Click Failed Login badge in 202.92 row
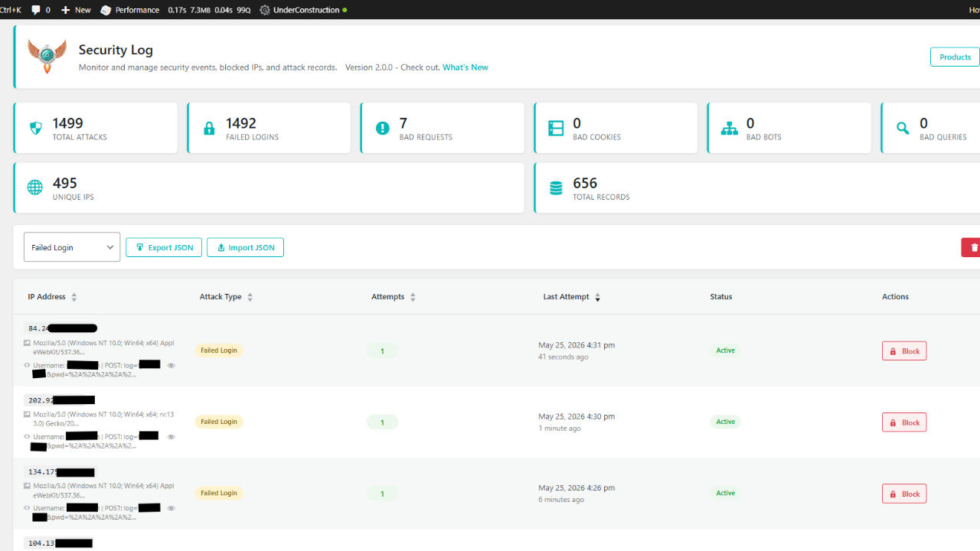The height and width of the screenshot is (551, 980). click(219, 422)
